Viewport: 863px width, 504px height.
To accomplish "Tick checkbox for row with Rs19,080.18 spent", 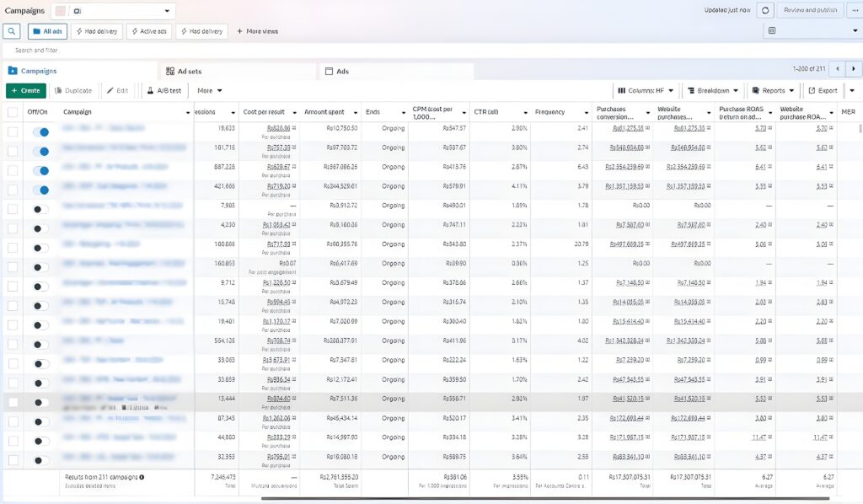I will (13, 460).
